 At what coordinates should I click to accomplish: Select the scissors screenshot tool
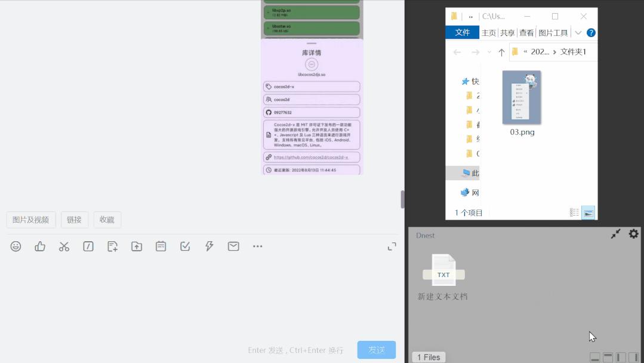[x=64, y=246]
